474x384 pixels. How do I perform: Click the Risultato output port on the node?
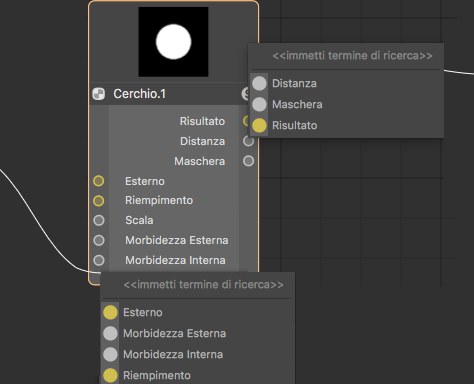click(x=246, y=121)
